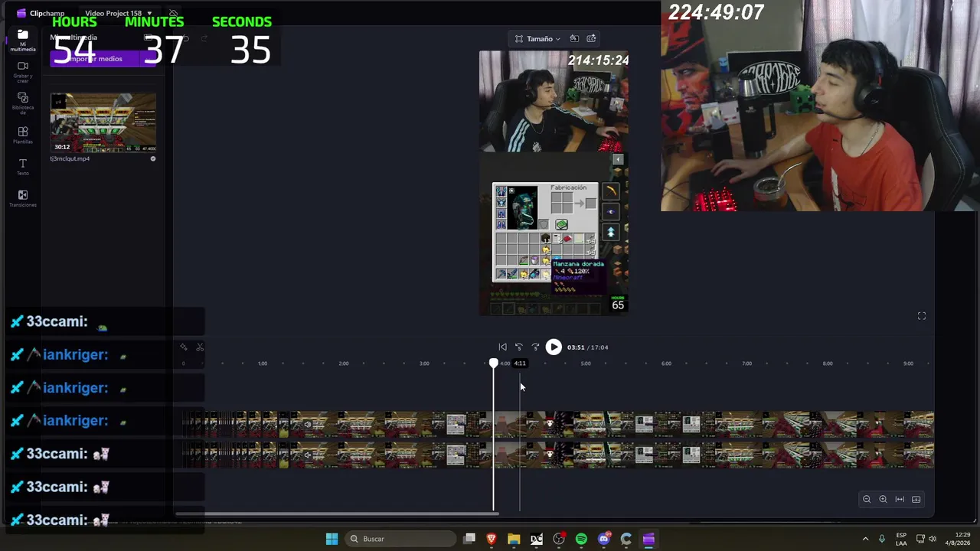Open the Plantillas sidebar panel
Viewport: 980px width, 551px height.
point(23,135)
